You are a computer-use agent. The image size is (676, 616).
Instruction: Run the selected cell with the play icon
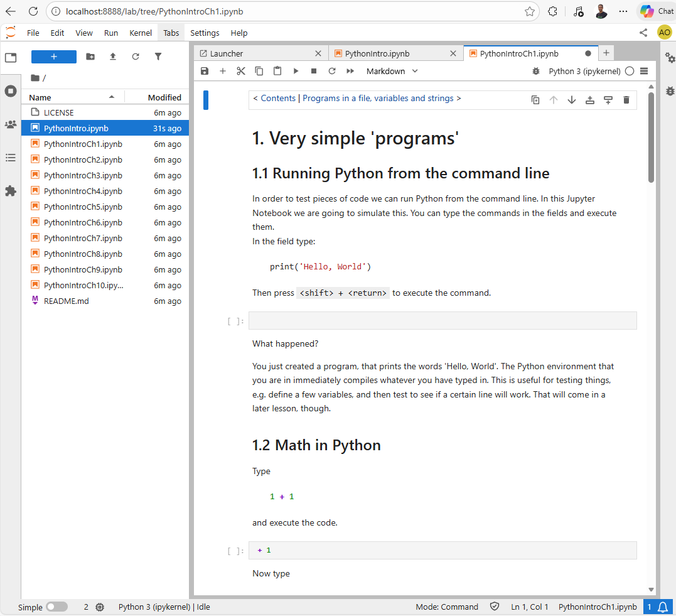296,72
